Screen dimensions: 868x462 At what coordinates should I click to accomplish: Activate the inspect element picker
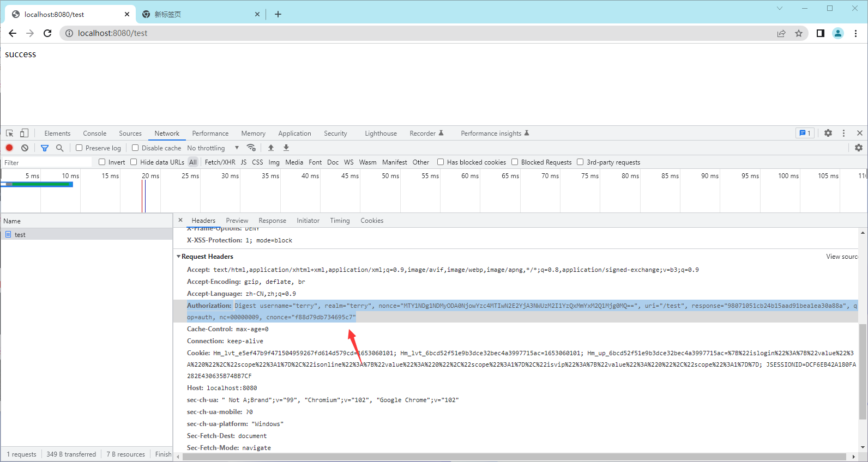coord(9,133)
